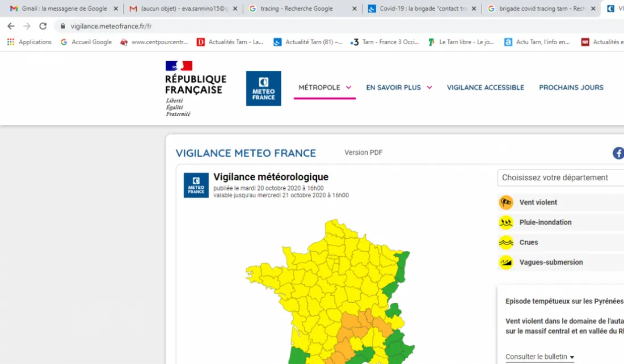Image resolution: width=624 pixels, height=364 pixels.
Task: Select the Pluie-inondation rain icon
Action: [505, 222]
